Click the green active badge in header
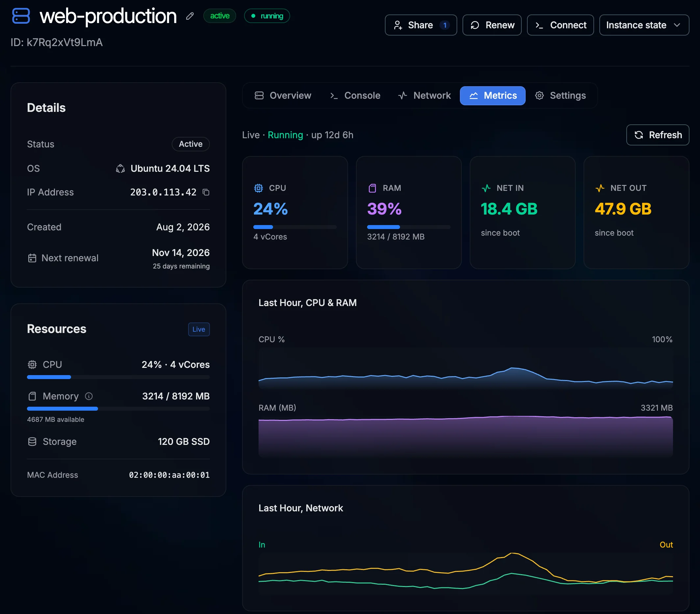 point(219,16)
